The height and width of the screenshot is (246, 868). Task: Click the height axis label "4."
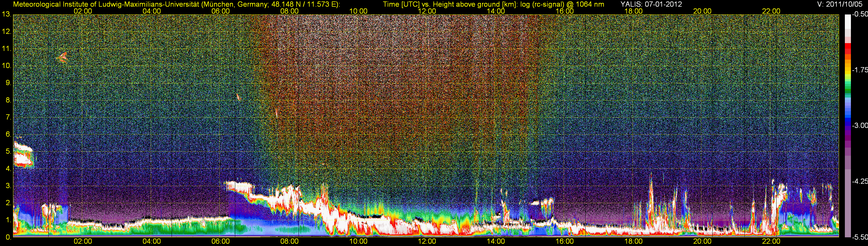pyautogui.click(x=8, y=169)
